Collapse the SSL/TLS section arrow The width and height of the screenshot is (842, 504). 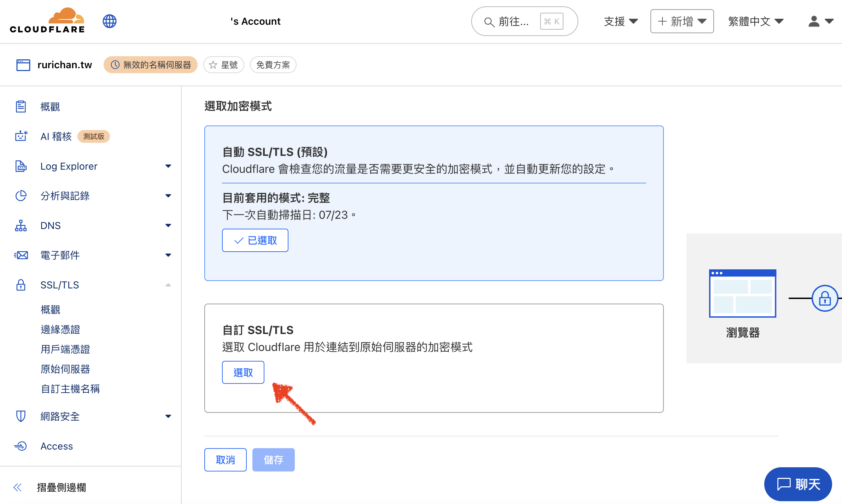[168, 285]
